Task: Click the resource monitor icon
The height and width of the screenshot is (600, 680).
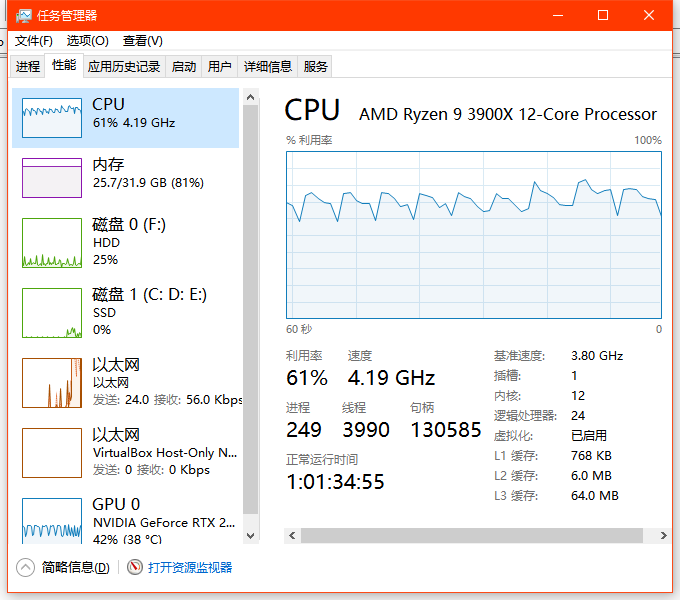Action: coord(136,568)
